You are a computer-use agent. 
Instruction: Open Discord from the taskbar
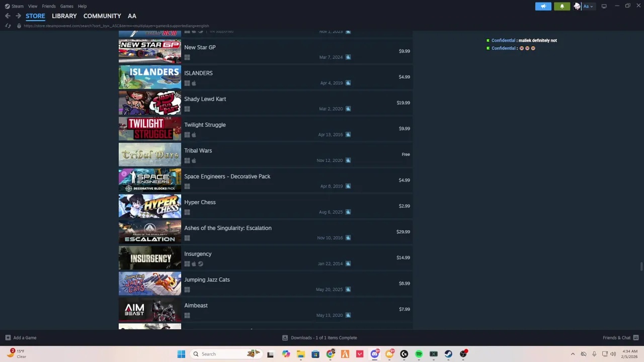click(374, 354)
